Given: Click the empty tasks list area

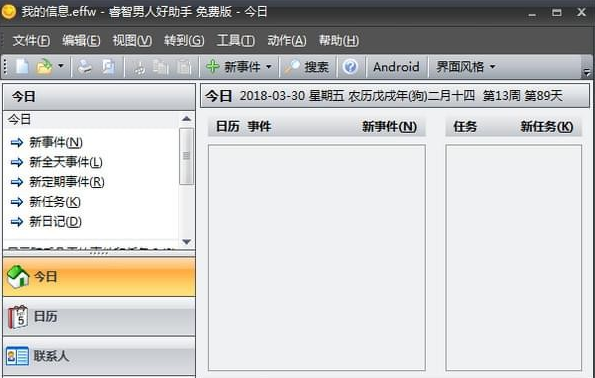Looking at the screenshot, I should pyautogui.click(x=513, y=258).
